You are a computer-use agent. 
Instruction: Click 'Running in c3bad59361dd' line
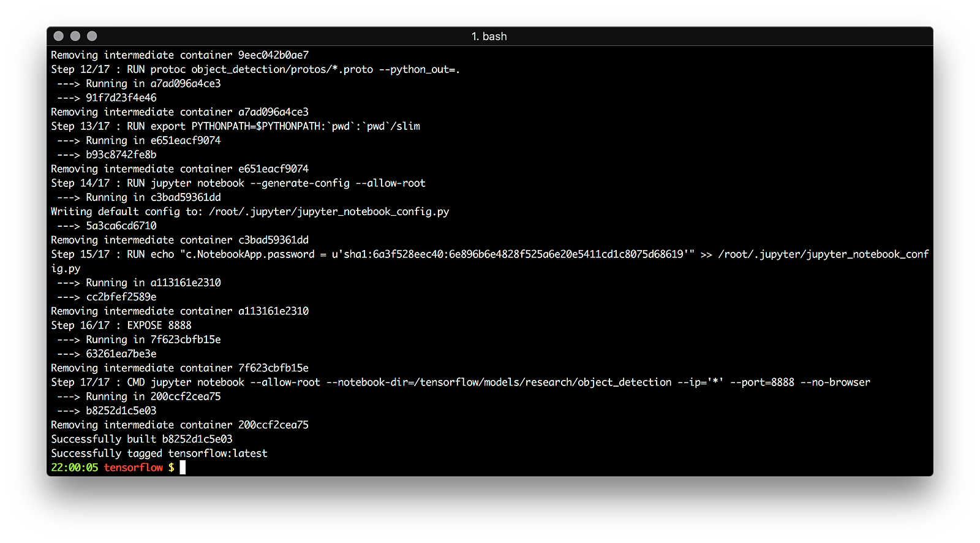139,198
